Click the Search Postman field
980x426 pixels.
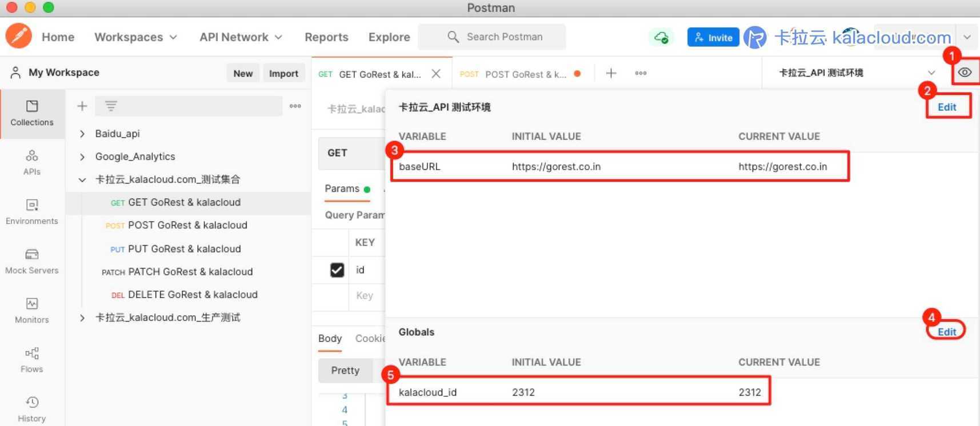492,37
